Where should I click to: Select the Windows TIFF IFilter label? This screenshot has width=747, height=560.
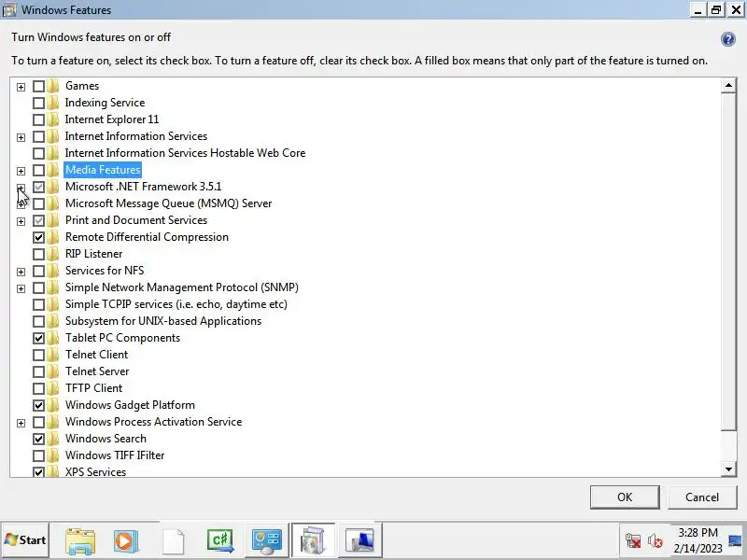pos(114,455)
